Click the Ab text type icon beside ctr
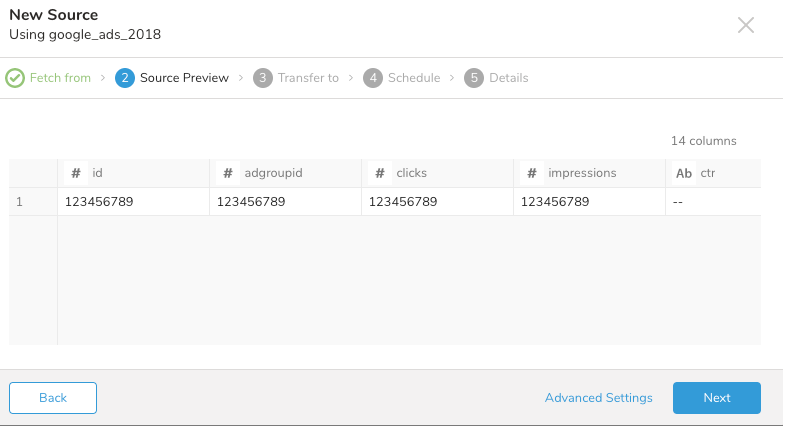Screen dimensions: 789x437 (684, 173)
